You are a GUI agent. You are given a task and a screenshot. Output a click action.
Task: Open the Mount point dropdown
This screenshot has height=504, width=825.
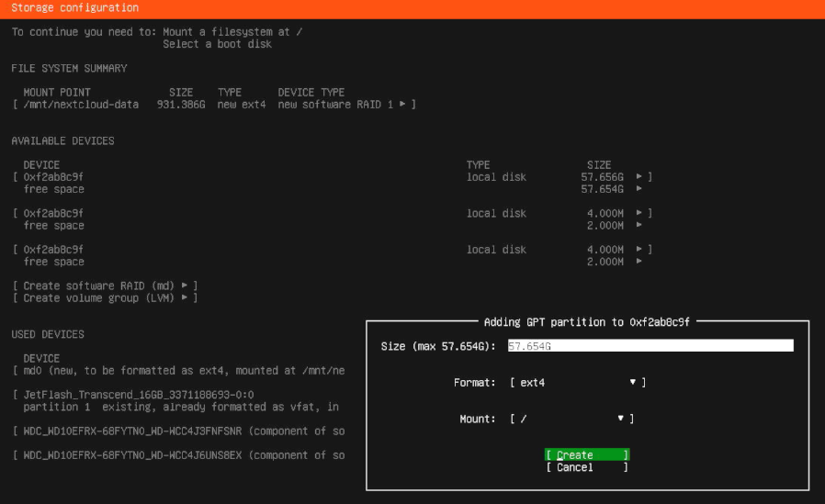click(x=571, y=419)
